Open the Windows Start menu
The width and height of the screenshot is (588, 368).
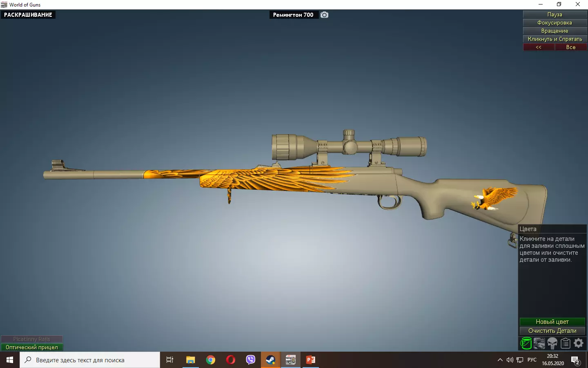pos(10,360)
